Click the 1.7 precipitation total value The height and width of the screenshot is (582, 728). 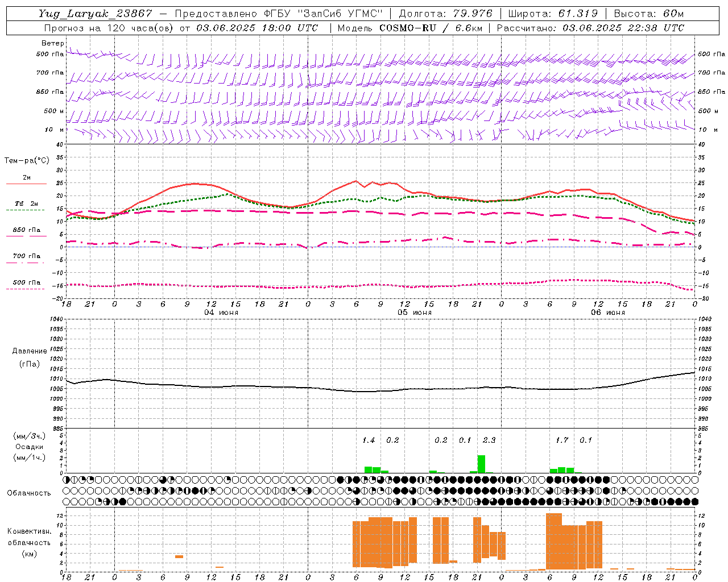[562, 440]
